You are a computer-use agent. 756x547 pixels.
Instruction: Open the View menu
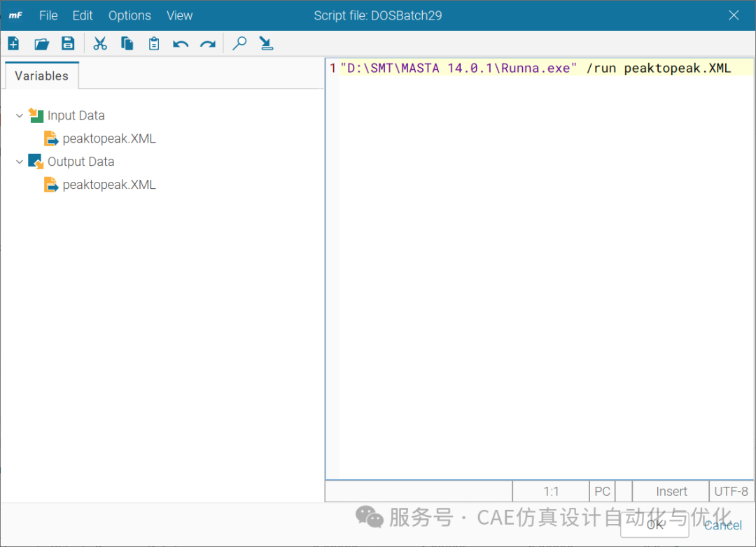tap(180, 15)
